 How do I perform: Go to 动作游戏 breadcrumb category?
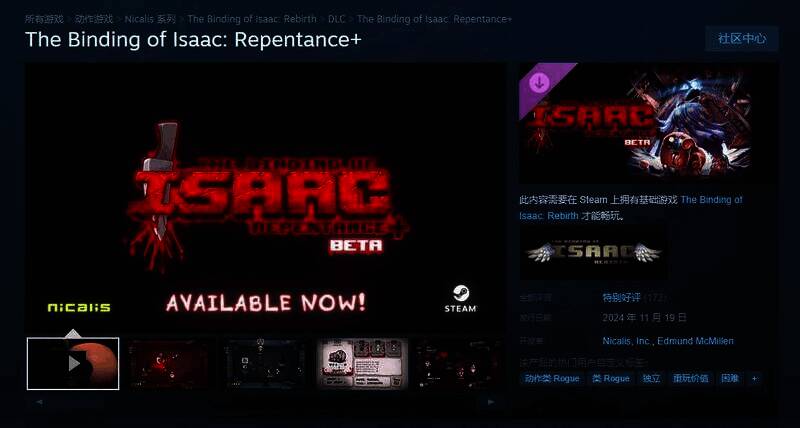coord(94,19)
